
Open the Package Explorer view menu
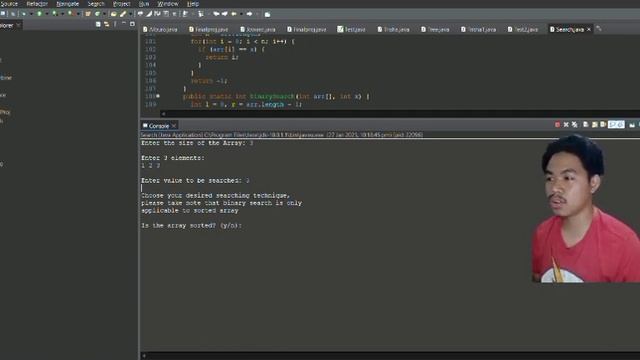(115, 24)
